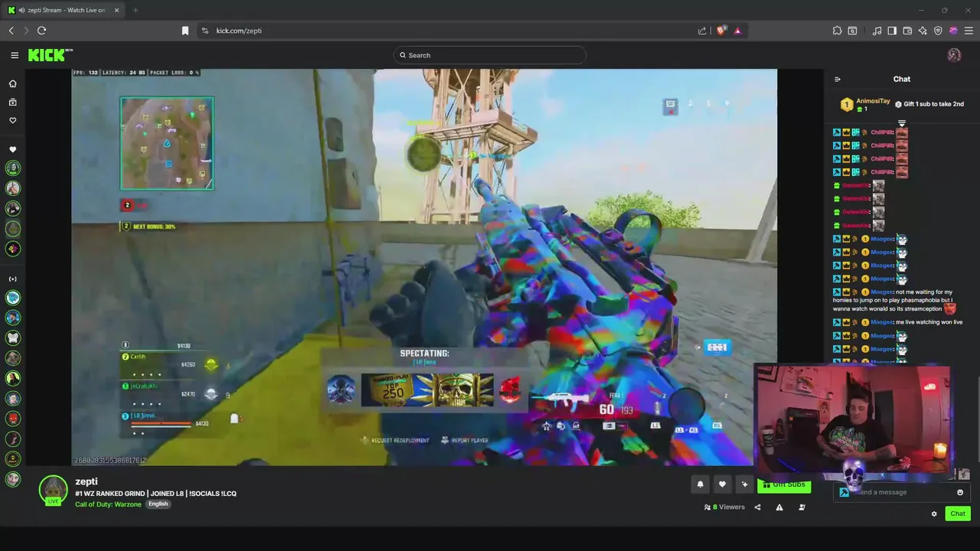Open the Brave Shields lion icon
This screenshot has height=551, width=980.
point(721,31)
